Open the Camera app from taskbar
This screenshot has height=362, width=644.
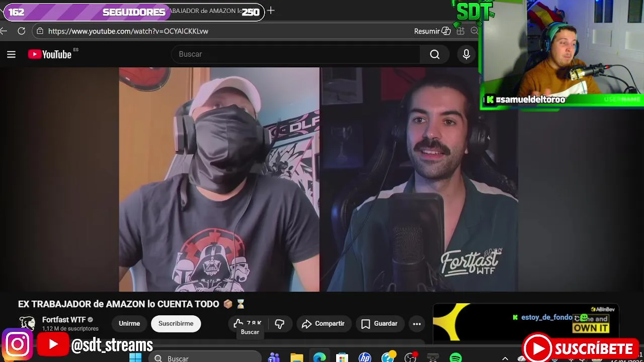pyautogui.click(x=433, y=358)
